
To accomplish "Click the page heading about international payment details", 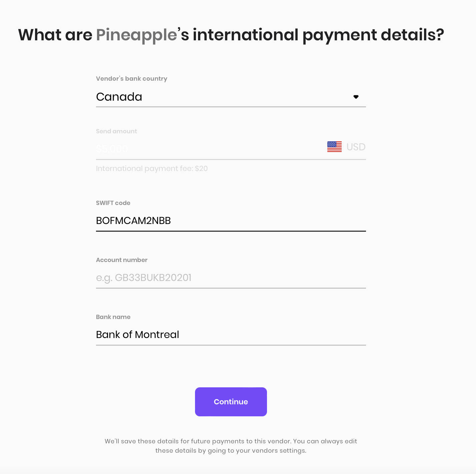I will tap(231, 35).
